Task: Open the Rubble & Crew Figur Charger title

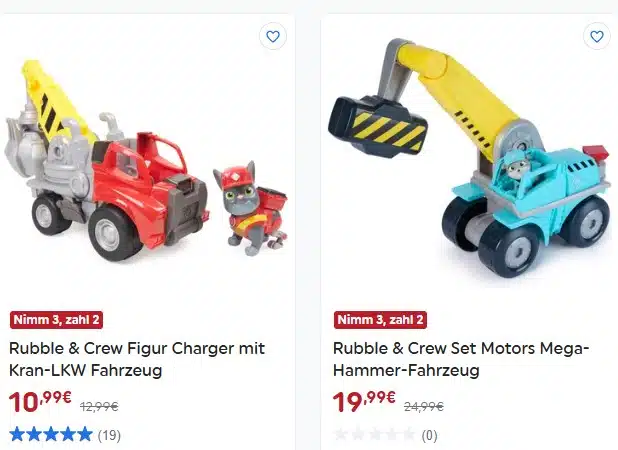Action: point(137,359)
